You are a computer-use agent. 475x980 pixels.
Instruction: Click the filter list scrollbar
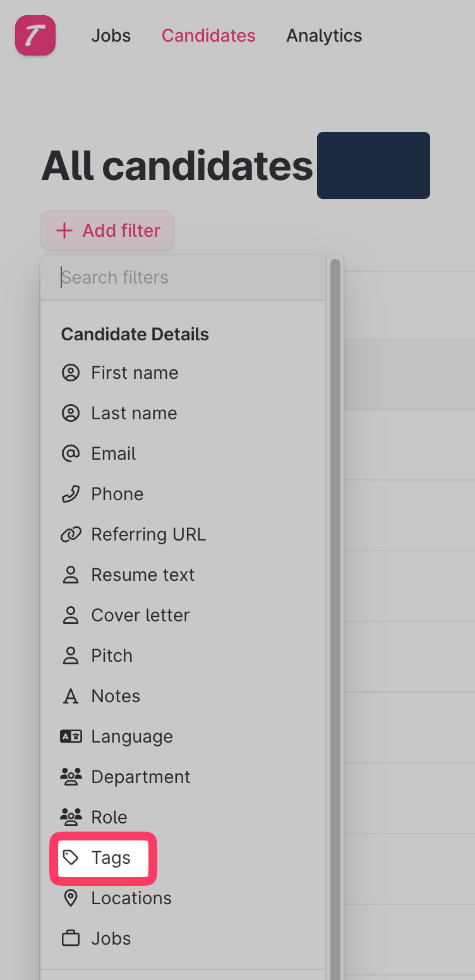pos(335,568)
